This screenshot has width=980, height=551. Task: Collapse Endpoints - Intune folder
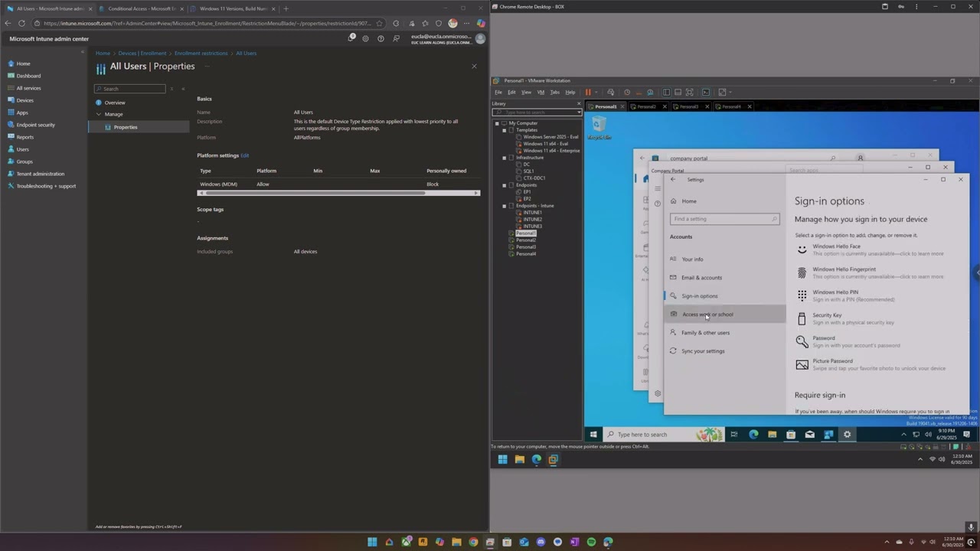504,206
